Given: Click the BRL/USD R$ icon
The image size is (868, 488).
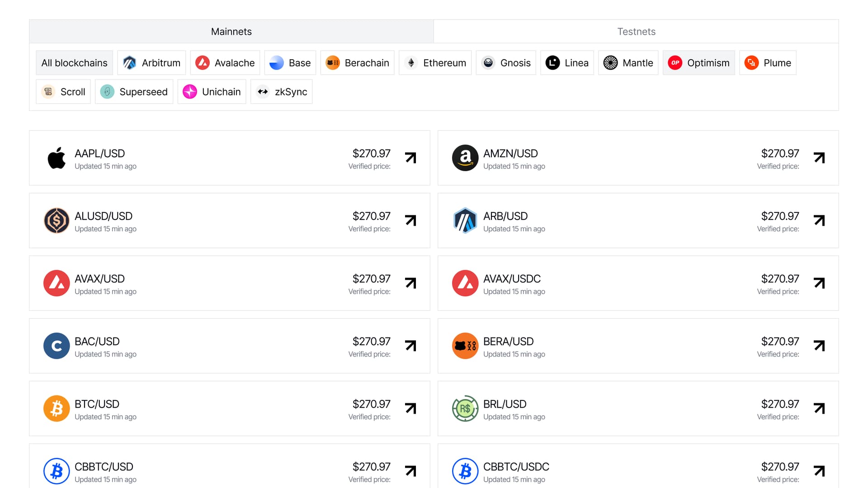Looking at the screenshot, I should click(465, 408).
